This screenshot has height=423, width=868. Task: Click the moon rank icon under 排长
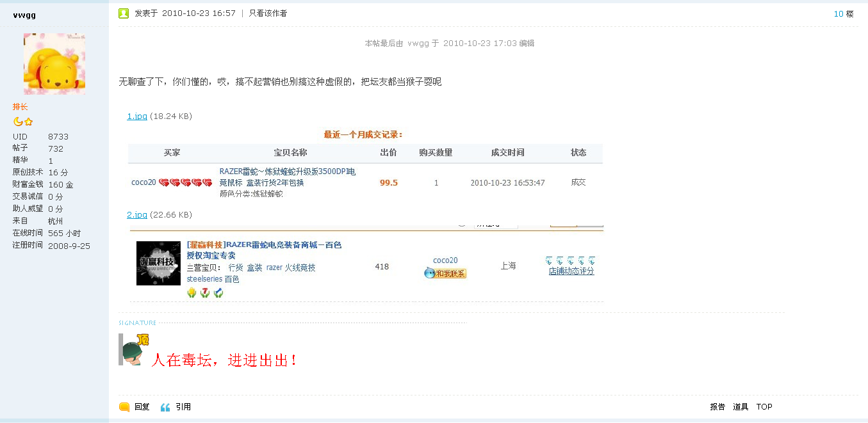[x=18, y=122]
